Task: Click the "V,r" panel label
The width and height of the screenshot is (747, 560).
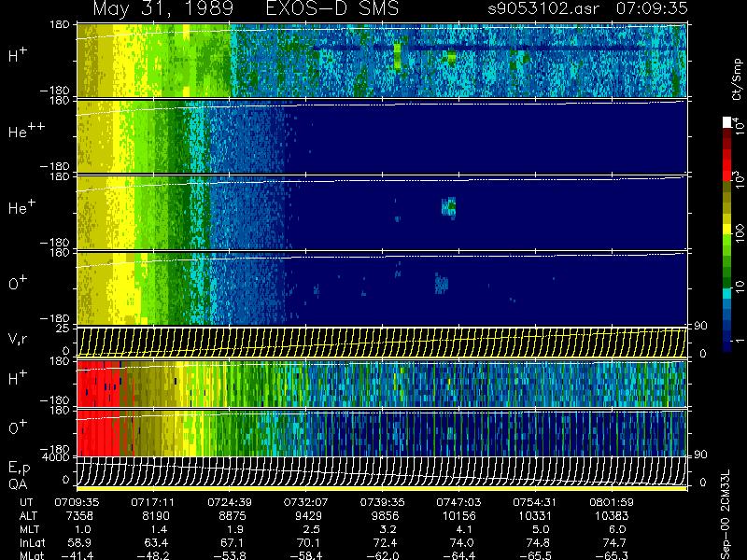Action: (x=18, y=339)
